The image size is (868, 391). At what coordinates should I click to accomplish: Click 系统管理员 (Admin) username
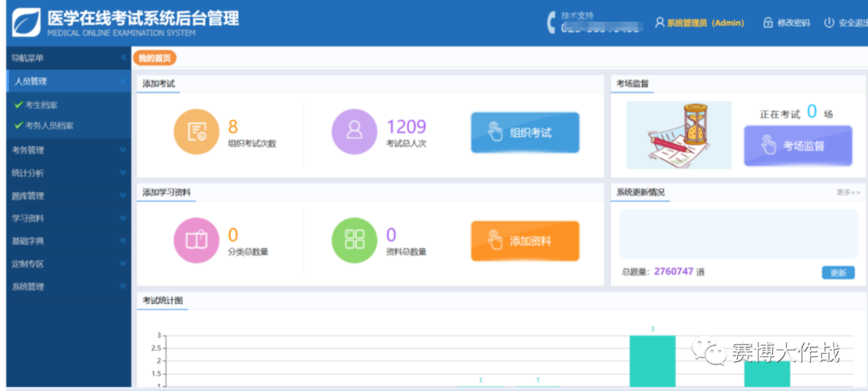[x=706, y=23]
